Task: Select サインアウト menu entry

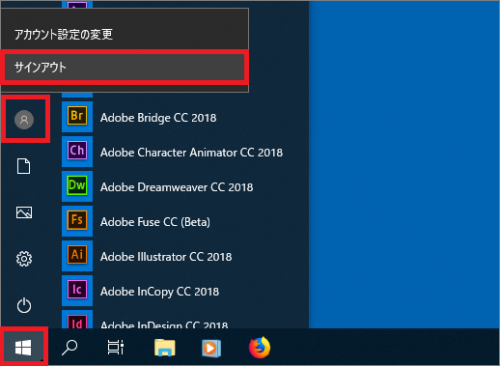Action: [125, 67]
